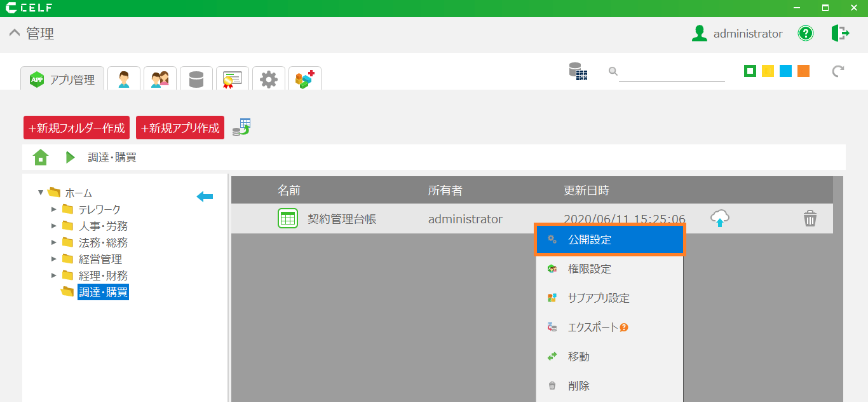Open the group management tab icon
The height and width of the screenshot is (402, 868).
tap(160, 80)
